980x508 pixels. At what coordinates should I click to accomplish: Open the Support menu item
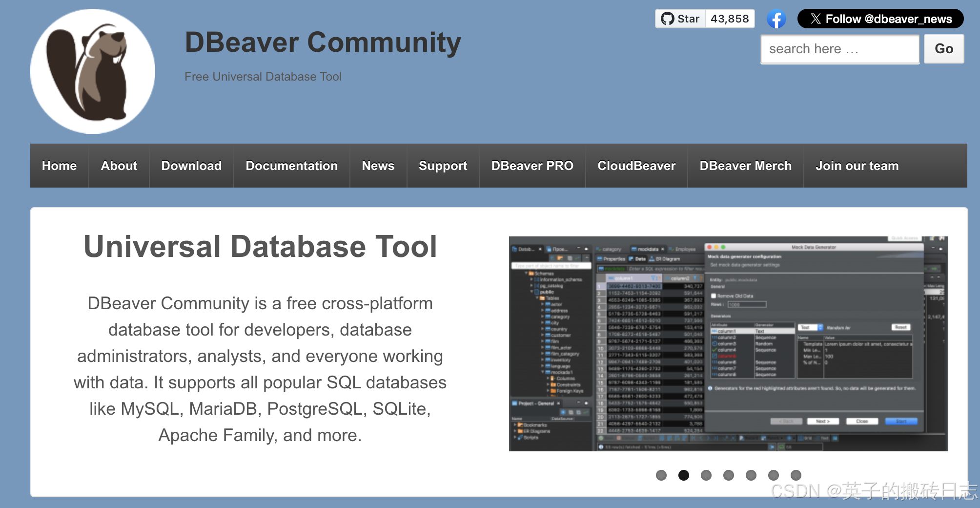(x=443, y=166)
